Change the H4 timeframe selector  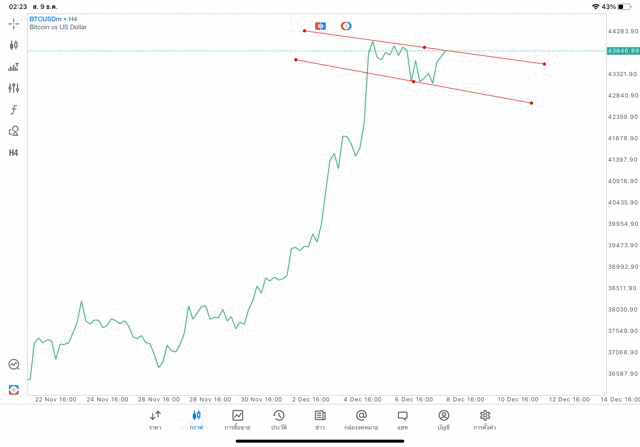(14, 152)
